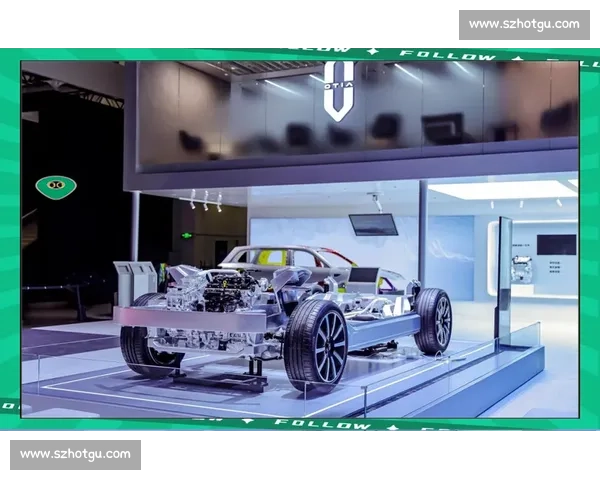
Task: Click the white shield logo above the booth
Action: [x=338, y=90]
